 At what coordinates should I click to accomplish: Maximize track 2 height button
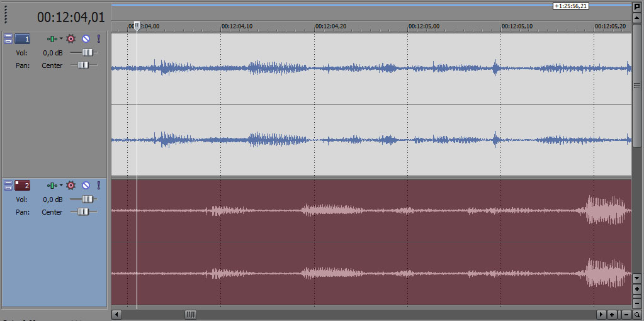click(8, 188)
